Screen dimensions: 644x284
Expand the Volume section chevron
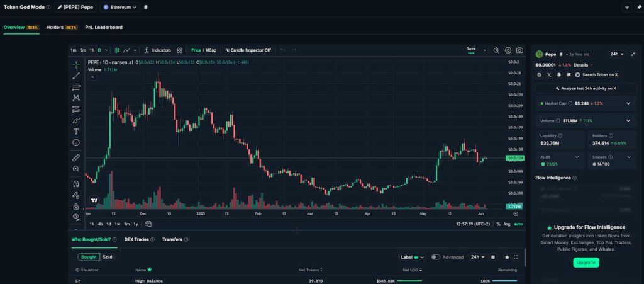tap(628, 121)
